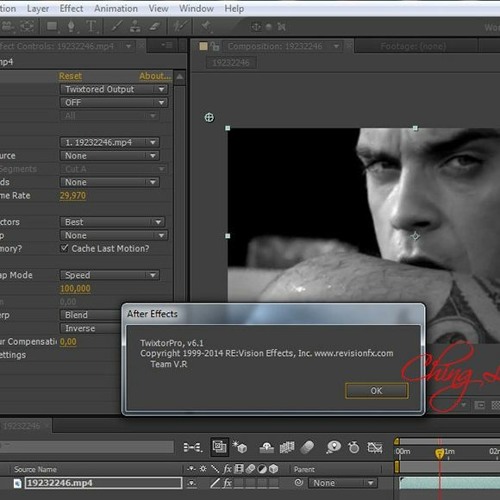
Task: Click the work area start handle
Action: pyautogui.click(x=397, y=466)
